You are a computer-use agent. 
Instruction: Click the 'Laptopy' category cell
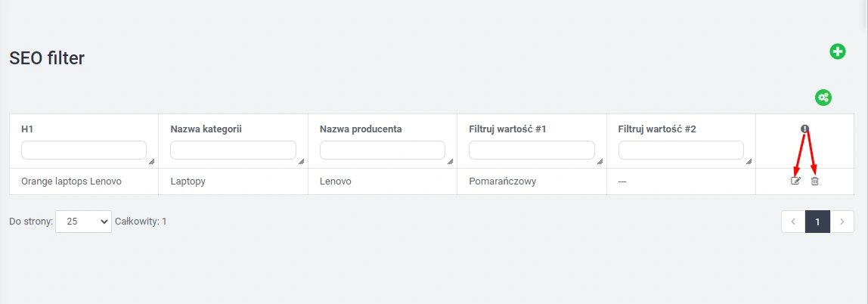[x=188, y=181]
